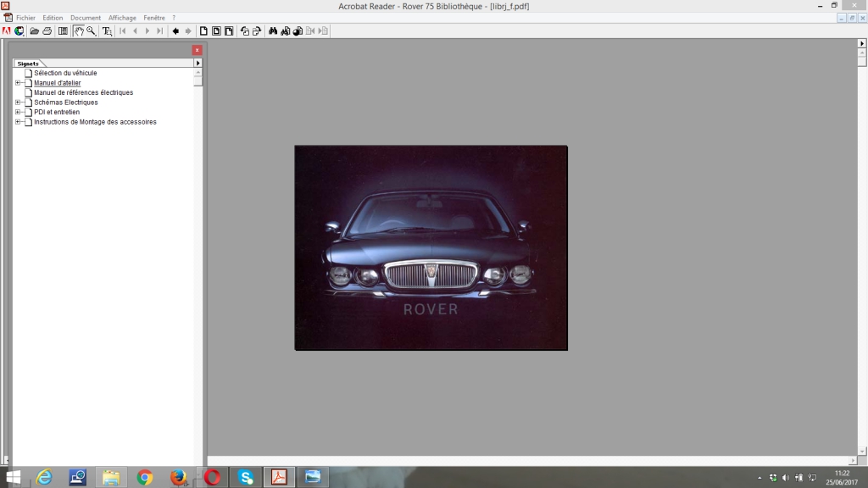Open the Fichier menu
Screen dimensions: 868x488
(x=25, y=18)
